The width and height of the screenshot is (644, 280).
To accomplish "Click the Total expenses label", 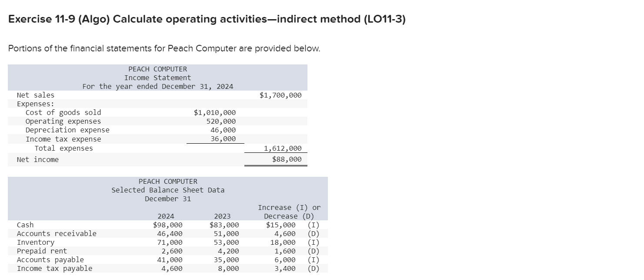I will pyautogui.click(x=64, y=148).
